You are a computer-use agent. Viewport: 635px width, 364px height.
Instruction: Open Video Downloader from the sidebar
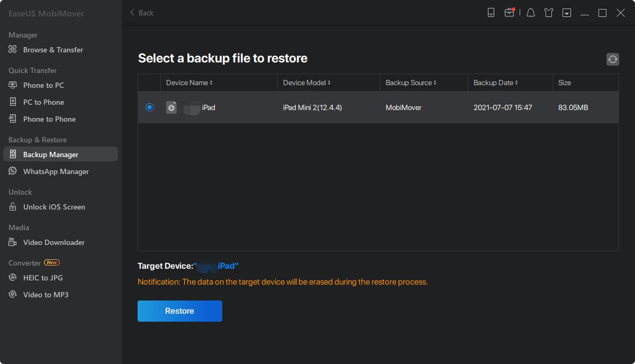point(53,242)
